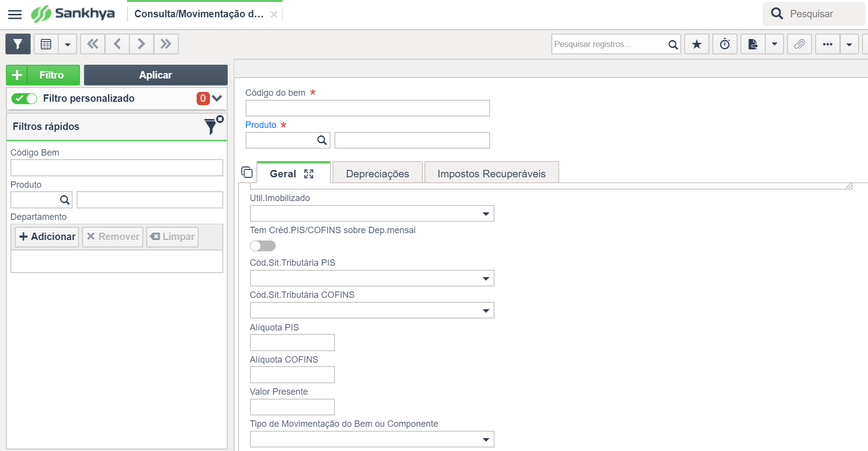Open the Impostos Recuperáveis tab
This screenshot has height=451, width=868.
click(x=492, y=173)
